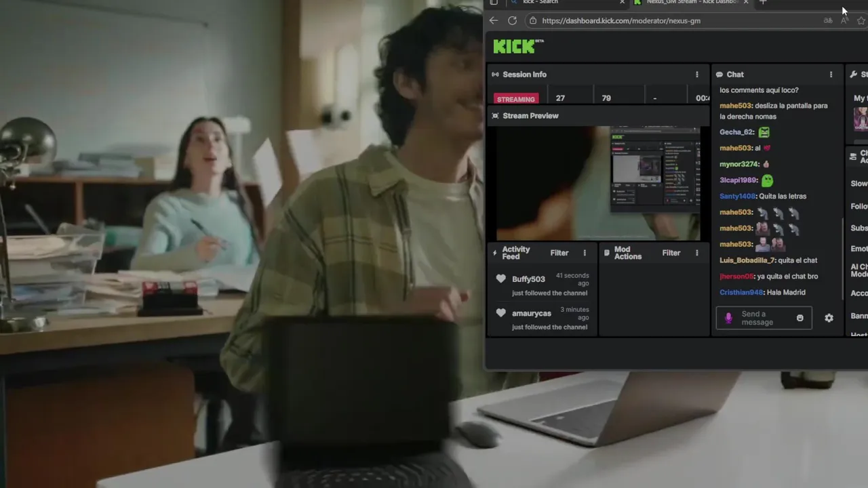Click the Kick logo in the header
The image size is (868, 488).
click(518, 46)
